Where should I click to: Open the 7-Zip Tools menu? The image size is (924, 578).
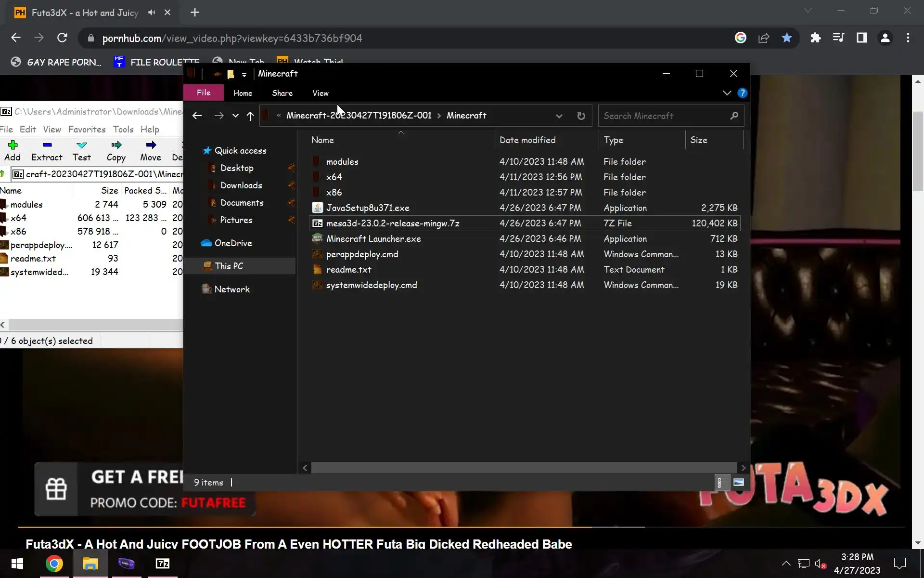[x=123, y=129]
